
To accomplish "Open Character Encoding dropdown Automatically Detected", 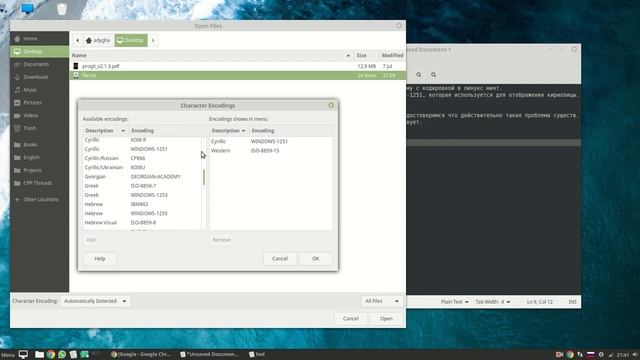I will pyautogui.click(x=95, y=301).
